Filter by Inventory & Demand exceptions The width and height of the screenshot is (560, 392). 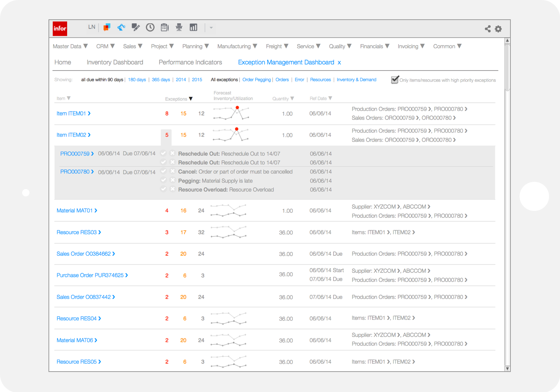tap(357, 80)
